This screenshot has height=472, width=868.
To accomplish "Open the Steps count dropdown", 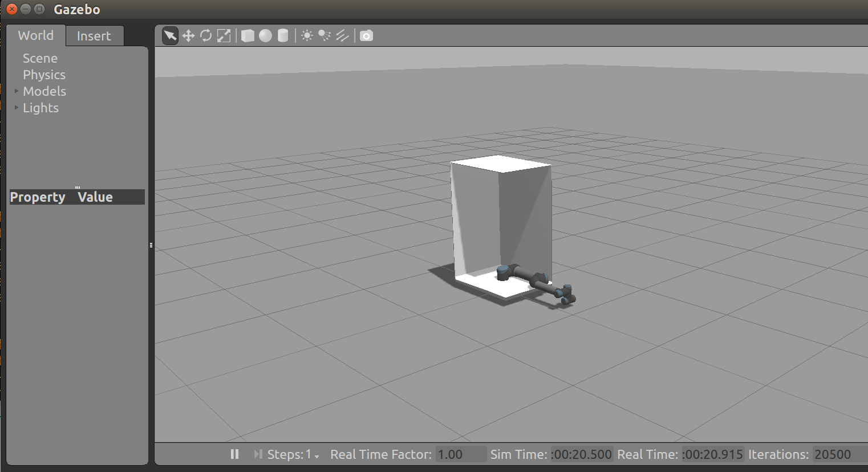I will coord(316,456).
